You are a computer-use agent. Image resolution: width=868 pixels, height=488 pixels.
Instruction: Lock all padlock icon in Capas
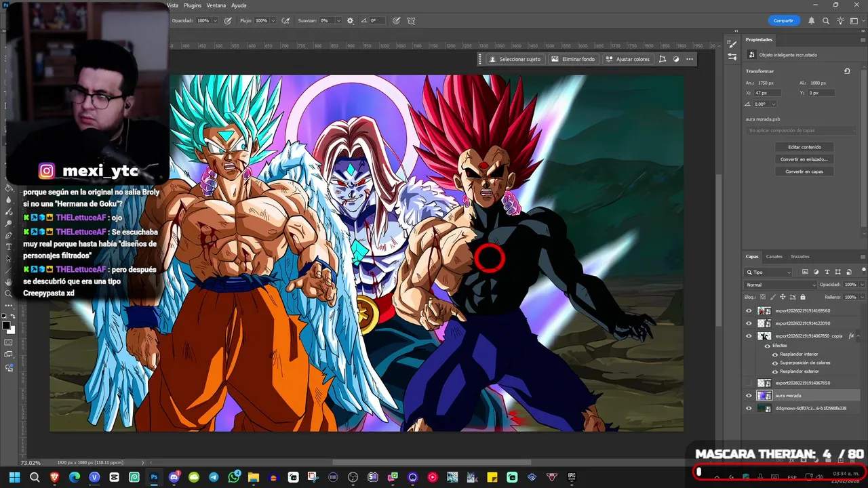pos(803,297)
